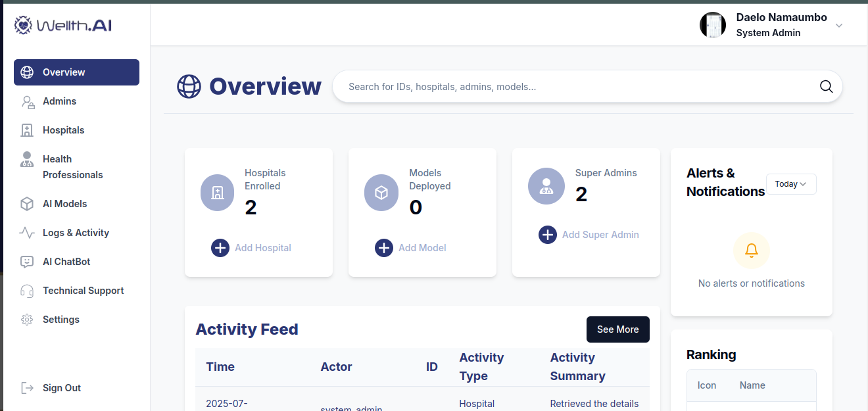Click the Sign Out arrow icon

coord(27,388)
